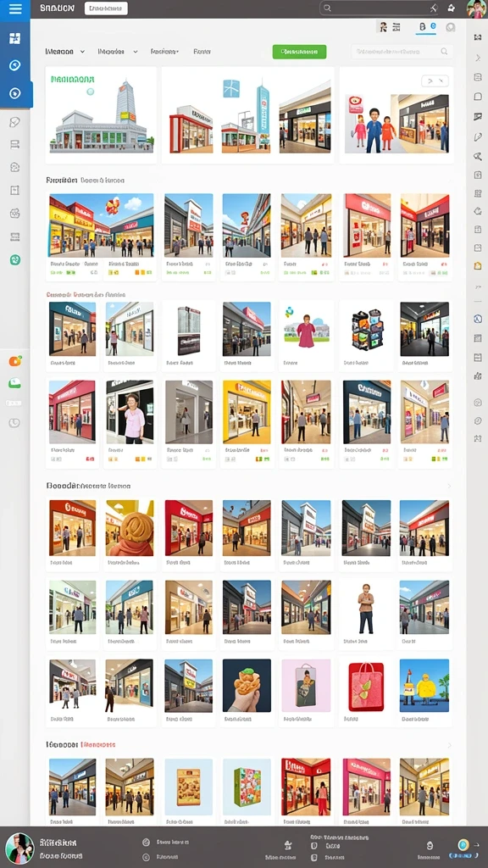Click the magnifier in the filter search box

[x=444, y=52]
